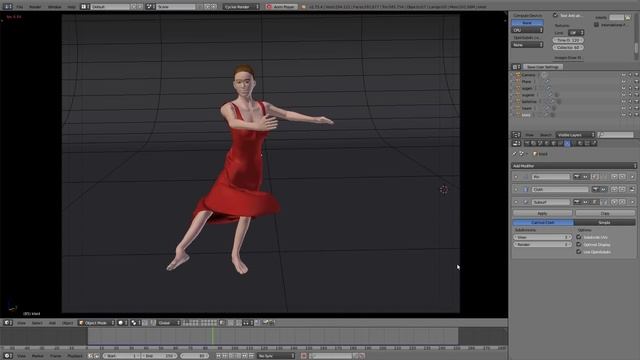The height and width of the screenshot is (360, 640).
Task: Open the File menu
Action: pyautogui.click(x=20, y=7)
